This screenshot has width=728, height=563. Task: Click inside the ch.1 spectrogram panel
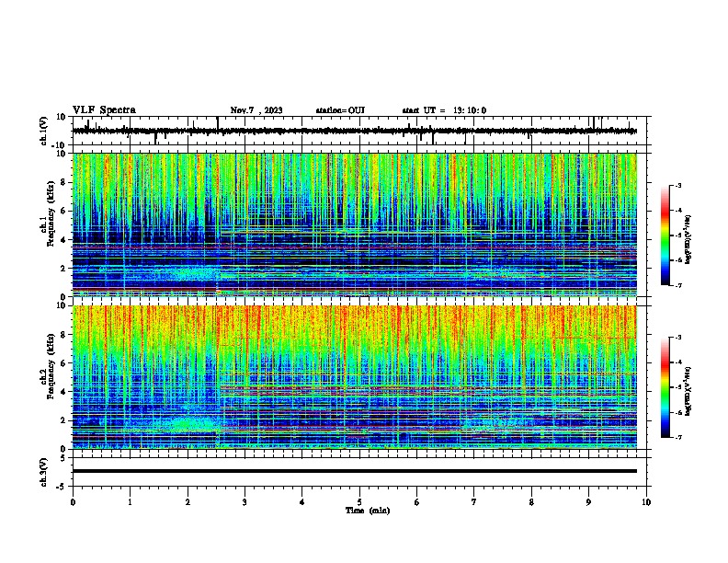coord(354,224)
